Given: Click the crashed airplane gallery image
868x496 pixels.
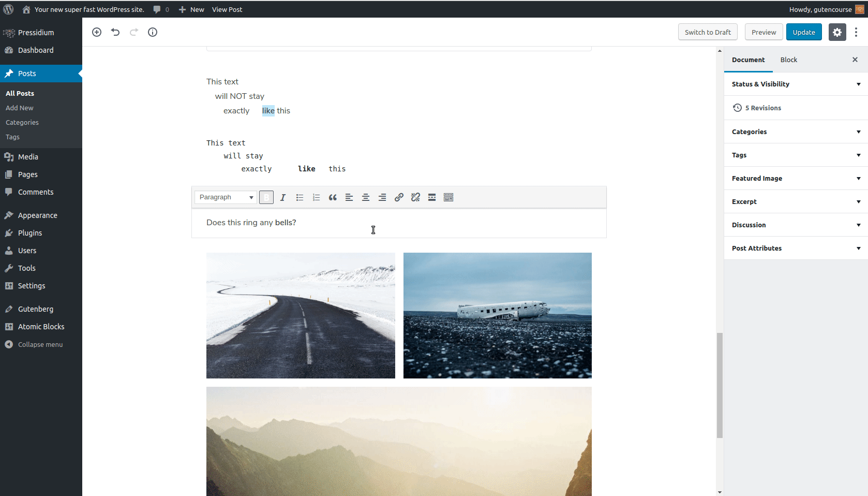Looking at the screenshot, I should 498,315.
